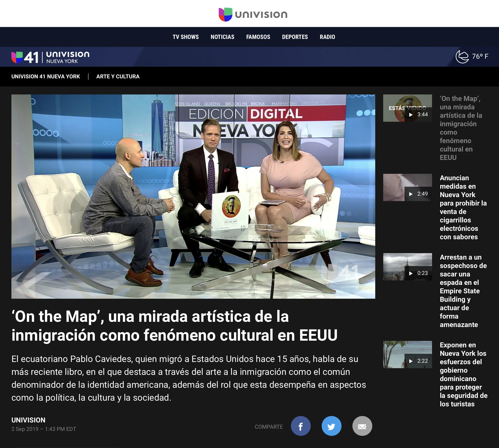Go to FAMOSOS section
The width and height of the screenshot is (499, 448).
click(x=258, y=37)
